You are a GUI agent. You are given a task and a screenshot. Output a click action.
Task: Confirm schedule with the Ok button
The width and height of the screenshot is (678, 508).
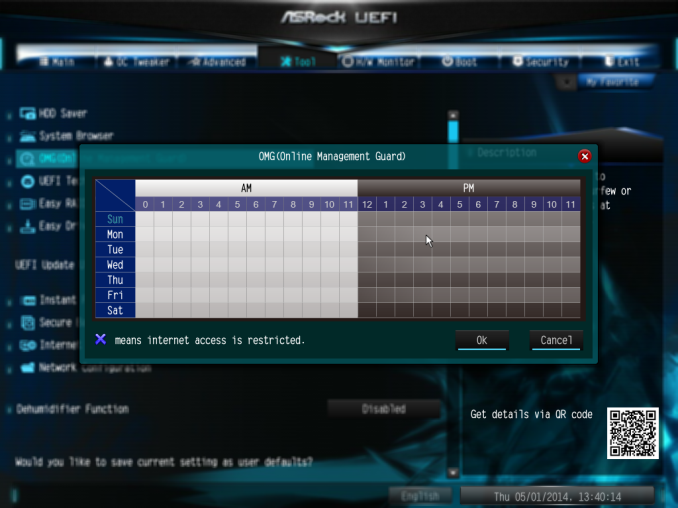tap(482, 340)
